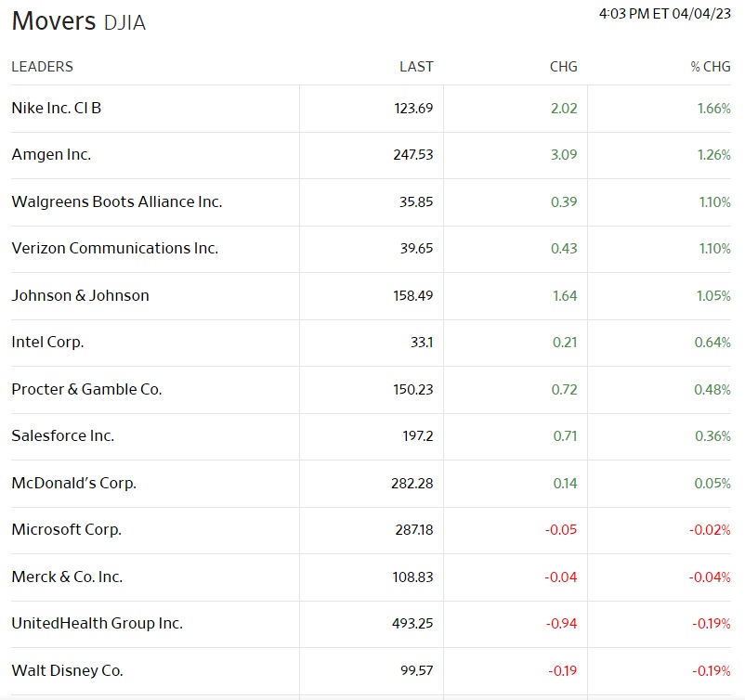745x700 pixels.
Task: Click Verizon change value 0.43
Action: (564, 249)
